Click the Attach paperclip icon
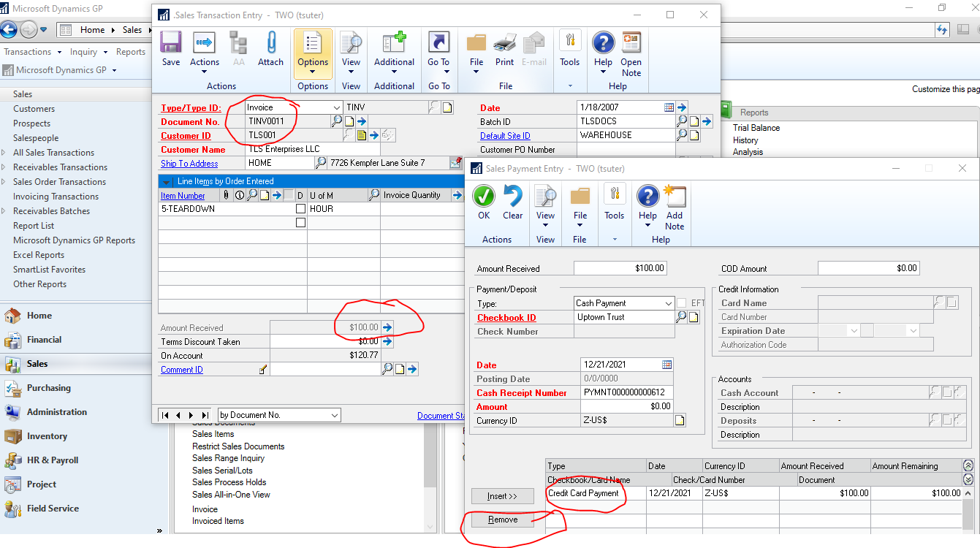980x548 pixels. (x=270, y=49)
